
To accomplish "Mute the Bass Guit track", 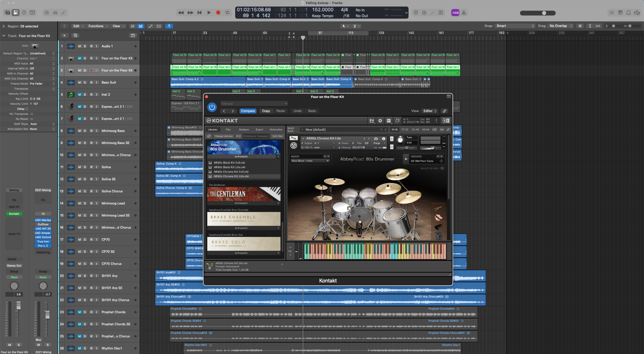I will pyautogui.click(x=80, y=82).
